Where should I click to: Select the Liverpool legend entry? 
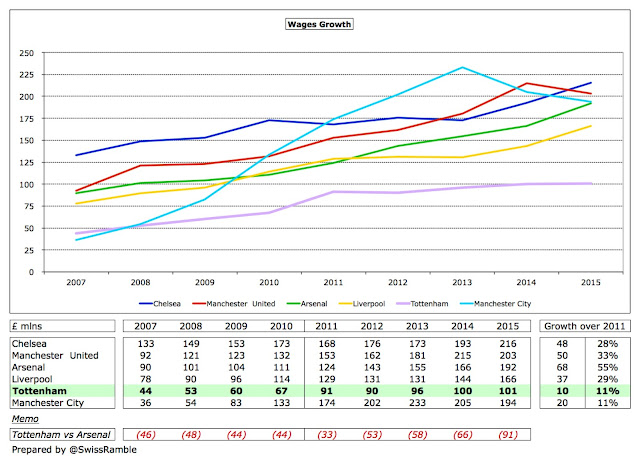point(362,304)
